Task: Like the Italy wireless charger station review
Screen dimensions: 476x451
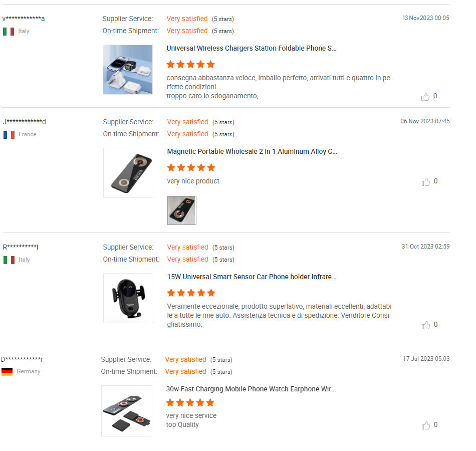Action: pos(425,97)
